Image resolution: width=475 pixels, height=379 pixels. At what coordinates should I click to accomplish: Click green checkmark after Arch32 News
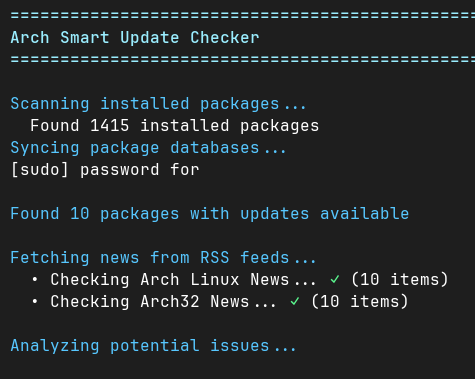click(x=295, y=302)
